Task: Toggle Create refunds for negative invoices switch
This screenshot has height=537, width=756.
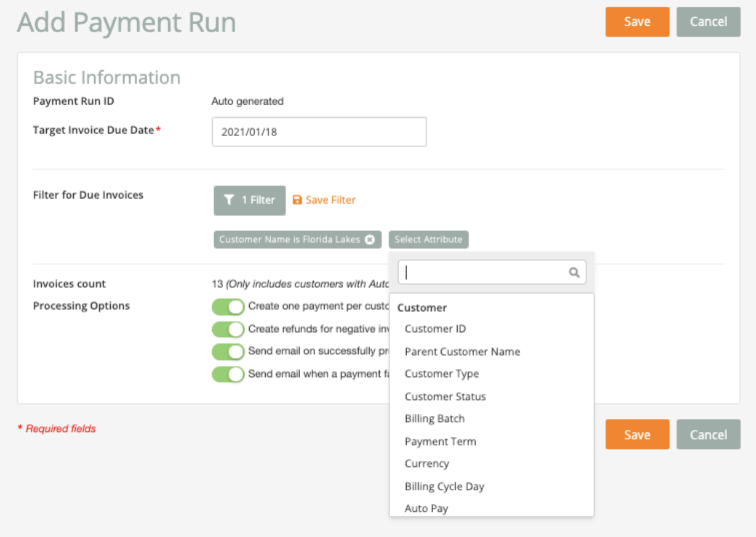Action: tap(228, 329)
